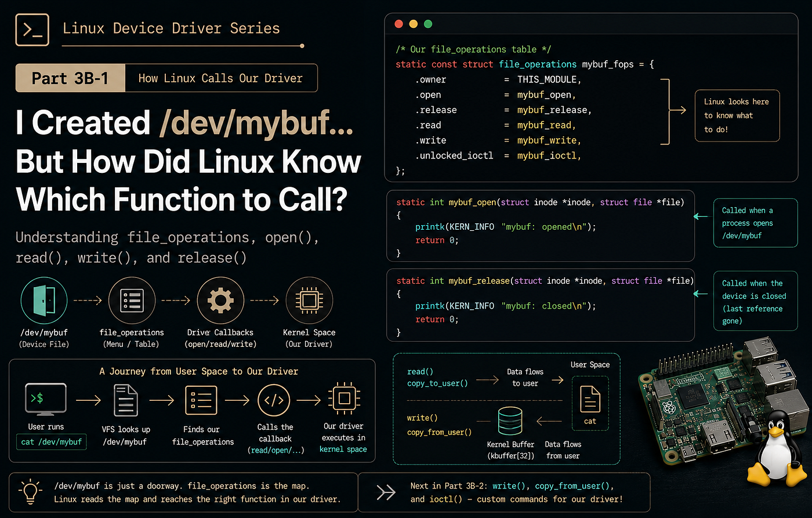Screen dimensions: 812x518
Task: Click the .owner = THIS_MODULE line
Action: coord(498,79)
